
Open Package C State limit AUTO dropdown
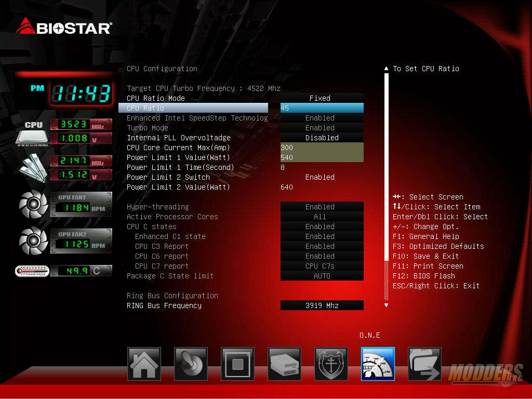click(322, 275)
